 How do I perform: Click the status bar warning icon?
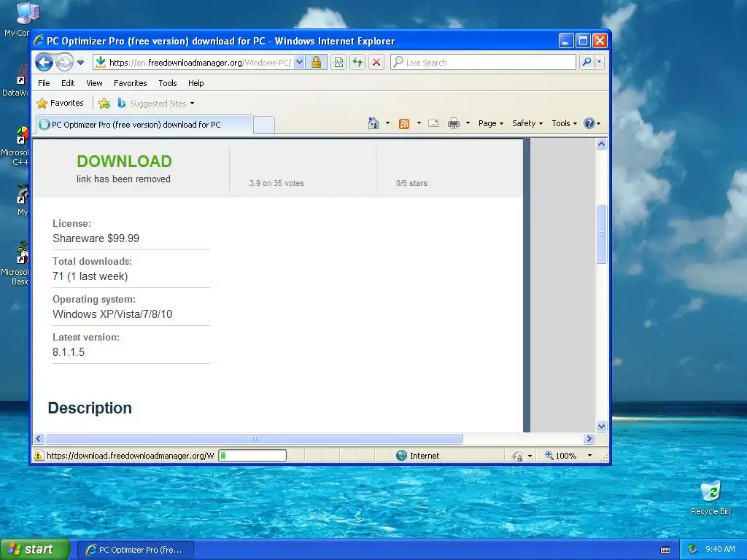pos(39,456)
